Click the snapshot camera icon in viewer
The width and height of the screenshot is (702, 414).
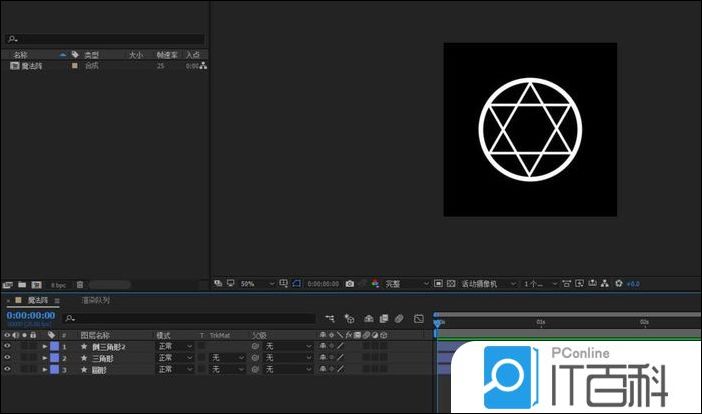pyautogui.click(x=349, y=284)
